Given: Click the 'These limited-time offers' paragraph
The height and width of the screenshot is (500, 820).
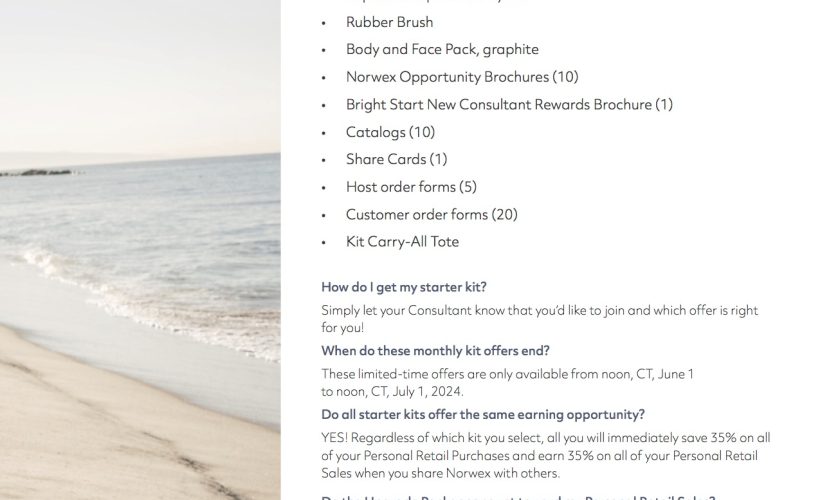Looking at the screenshot, I should (507, 382).
